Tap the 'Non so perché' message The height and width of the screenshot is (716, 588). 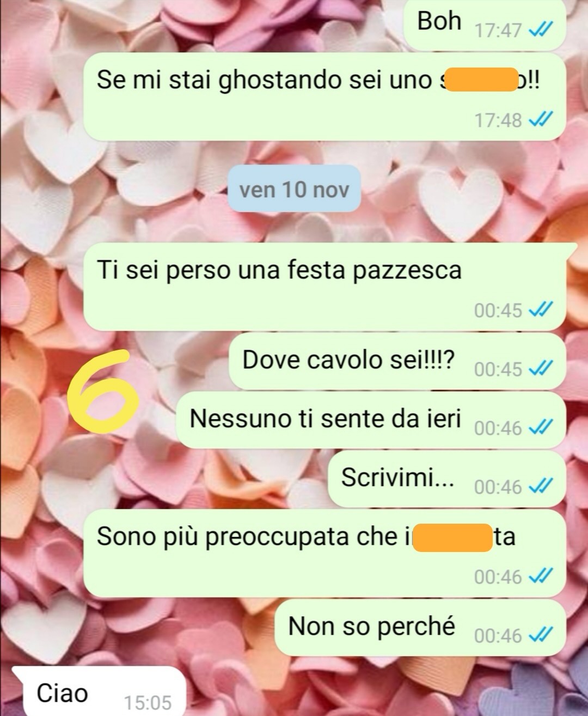click(x=420, y=628)
